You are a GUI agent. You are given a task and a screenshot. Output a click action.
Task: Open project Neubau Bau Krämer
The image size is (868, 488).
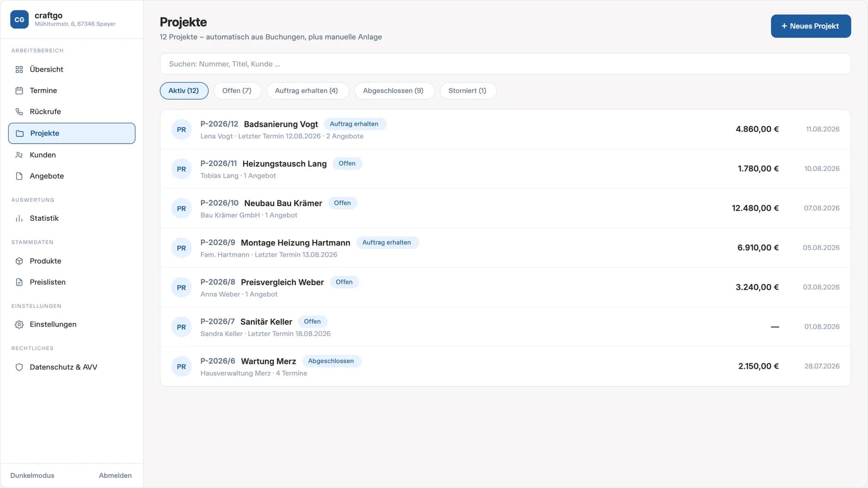pyautogui.click(x=505, y=209)
